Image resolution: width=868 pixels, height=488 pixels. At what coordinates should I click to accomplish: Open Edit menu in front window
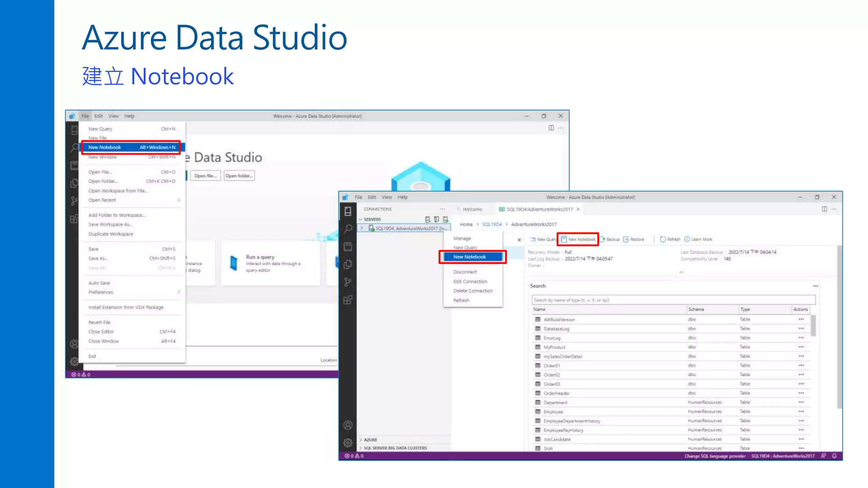point(372,197)
